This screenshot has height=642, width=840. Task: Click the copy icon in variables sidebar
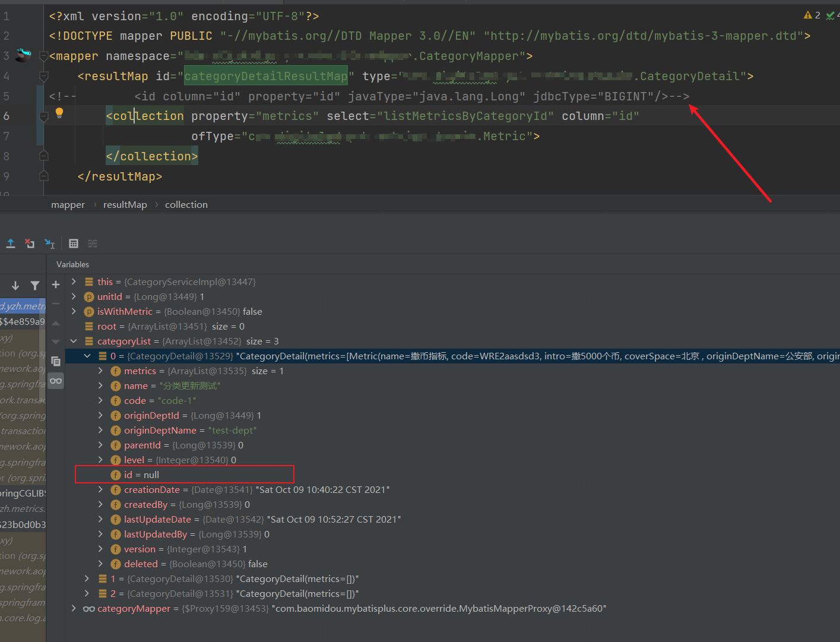pos(56,361)
